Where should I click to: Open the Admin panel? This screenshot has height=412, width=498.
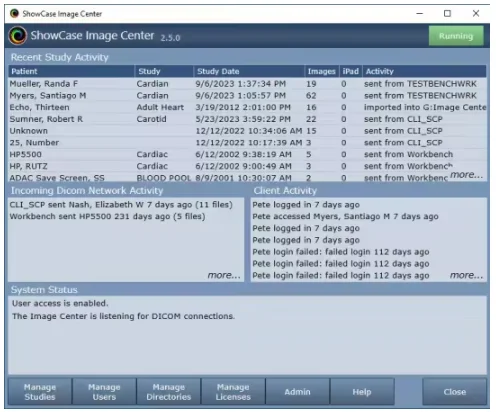297,392
